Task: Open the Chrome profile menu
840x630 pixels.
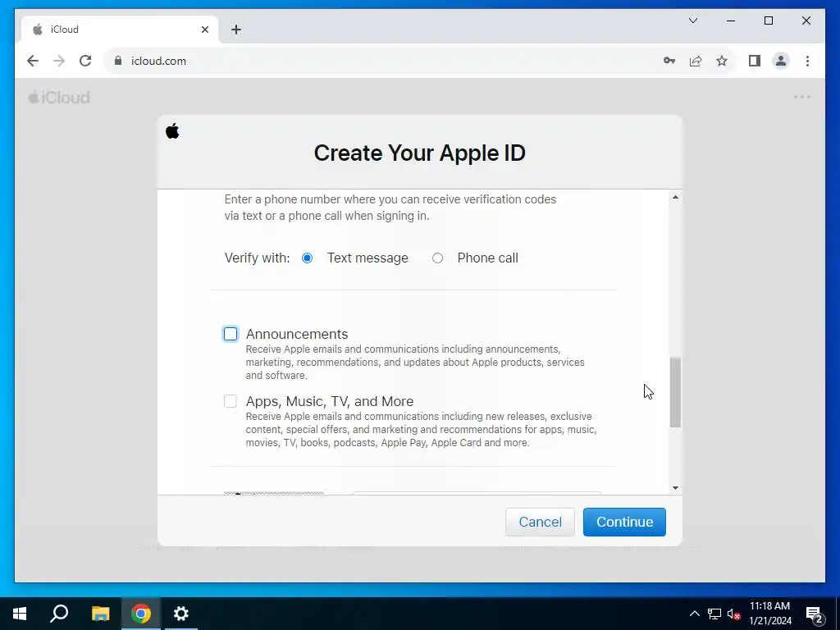Action: coord(781,61)
